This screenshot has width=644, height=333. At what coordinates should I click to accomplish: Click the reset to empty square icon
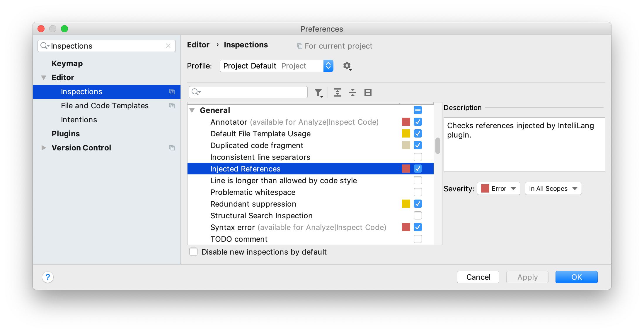[x=368, y=92]
